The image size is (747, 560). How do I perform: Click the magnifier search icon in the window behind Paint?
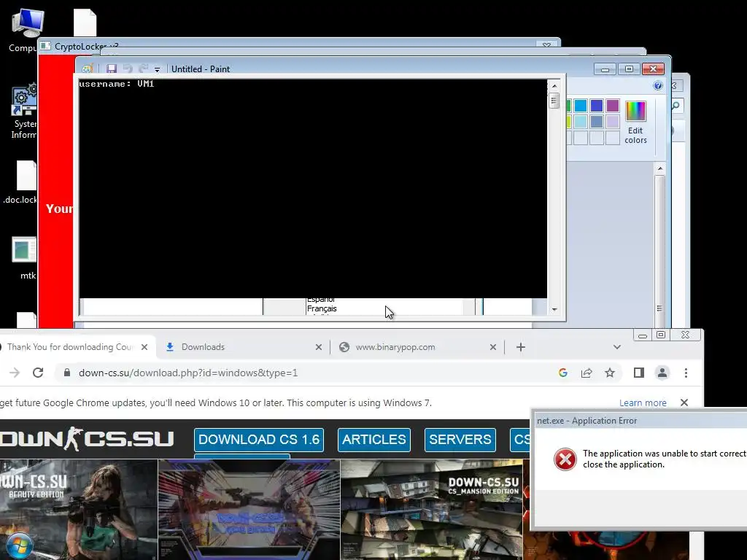676,106
